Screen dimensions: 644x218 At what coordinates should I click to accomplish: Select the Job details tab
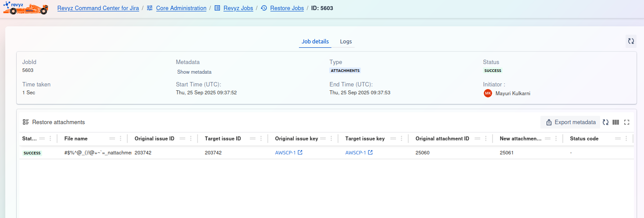tap(315, 42)
